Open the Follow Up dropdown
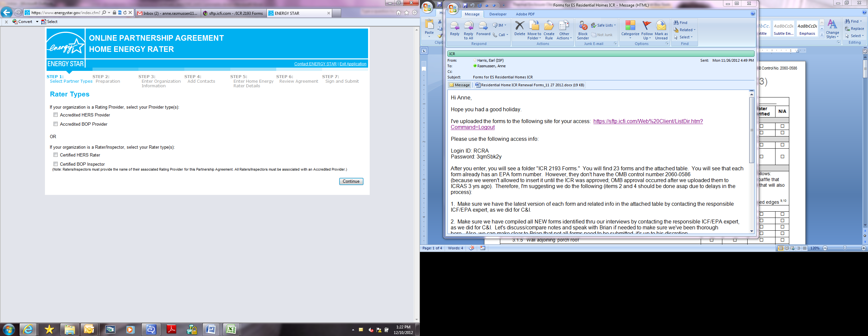868x336 pixels. pos(647,30)
